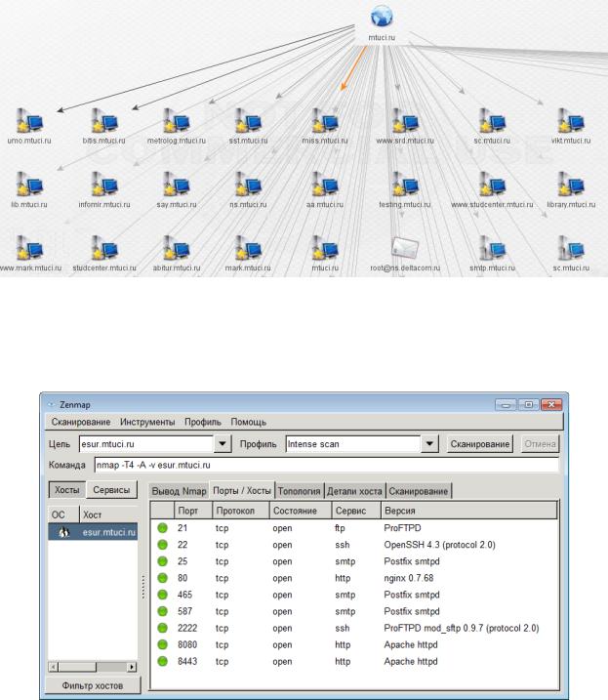608x700 pixels.
Task: Select the miss.mtuci.ru host icon
Action: tap(325, 121)
